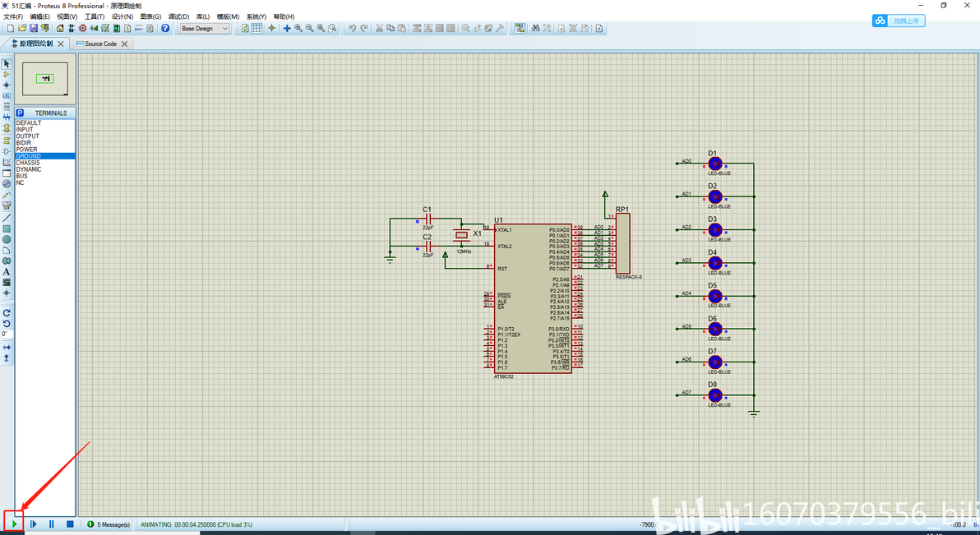Stop the running simulation
980x535 pixels.
(x=70, y=523)
